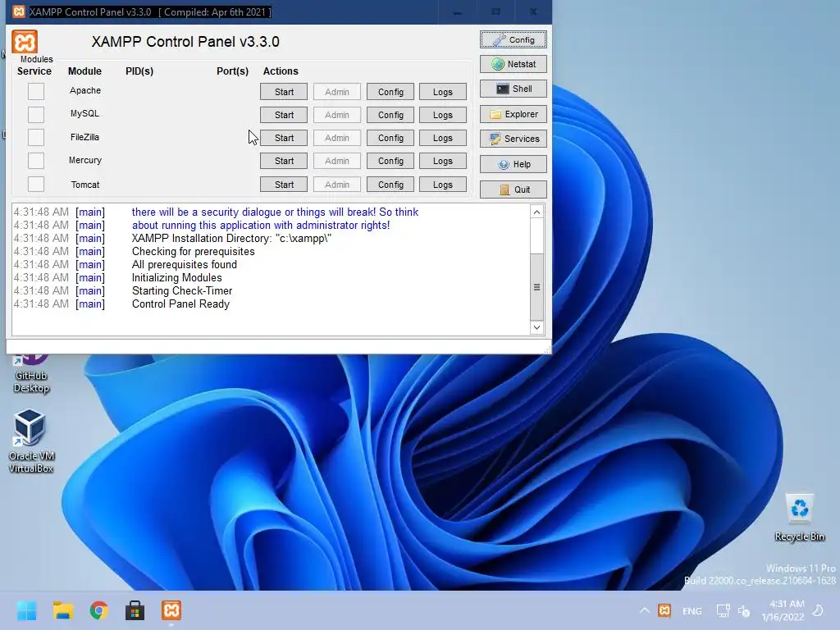Click XAMPP title bar icon
This screenshot has height=630, width=840.
[19, 11]
